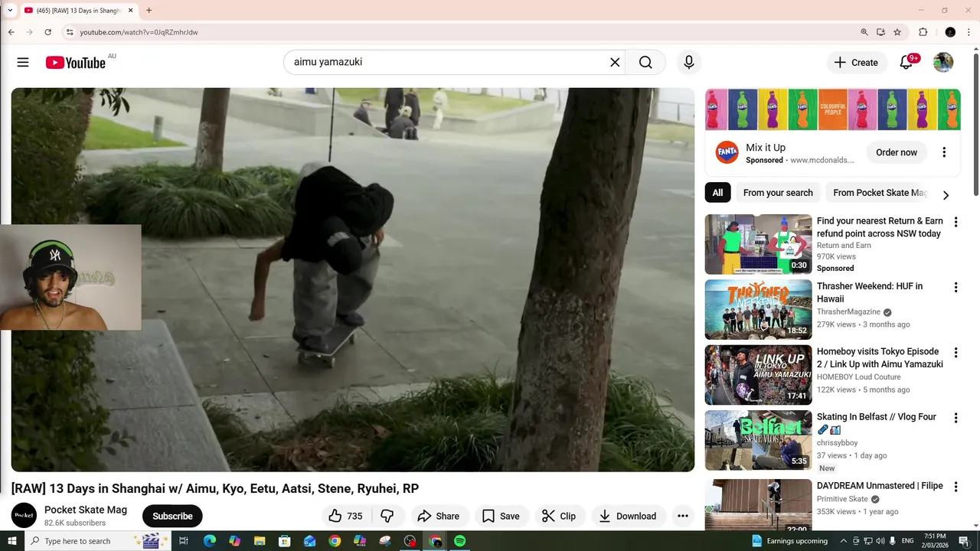The width and height of the screenshot is (980, 551).
Task: Open YouTube notifications bell
Action: click(906, 63)
